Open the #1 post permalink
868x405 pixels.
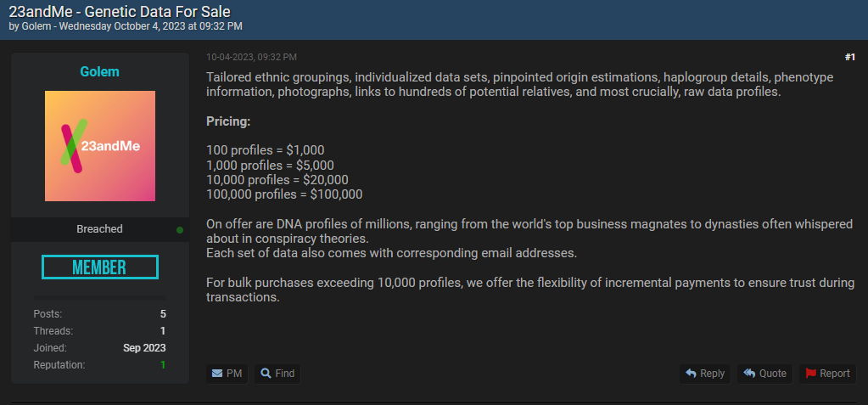(x=849, y=57)
